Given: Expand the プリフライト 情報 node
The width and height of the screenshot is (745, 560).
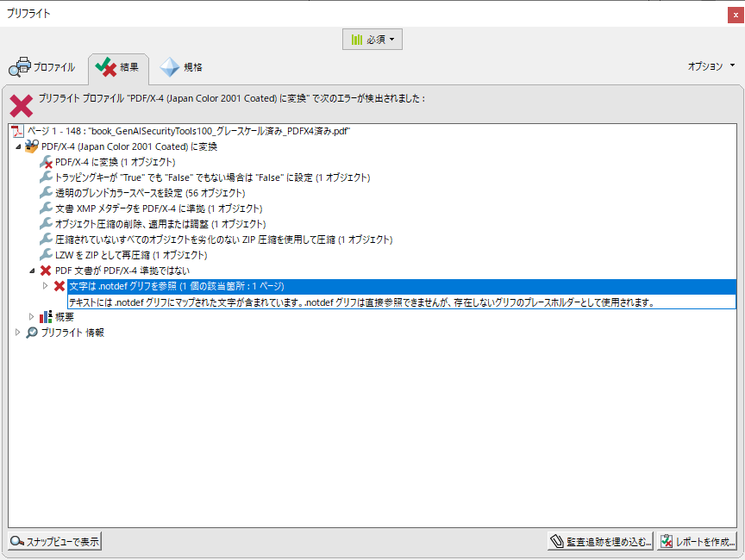Looking at the screenshot, I should pyautogui.click(x=19, y=333).
